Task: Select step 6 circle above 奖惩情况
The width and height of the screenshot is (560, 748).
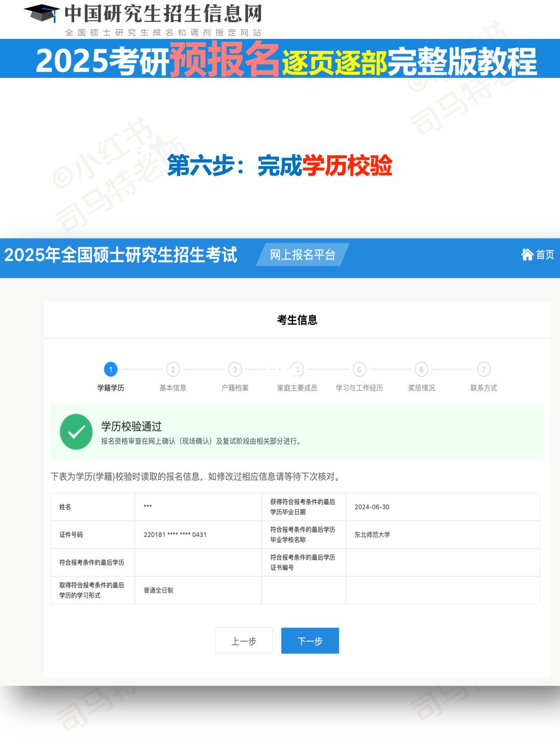Action: 422,369
